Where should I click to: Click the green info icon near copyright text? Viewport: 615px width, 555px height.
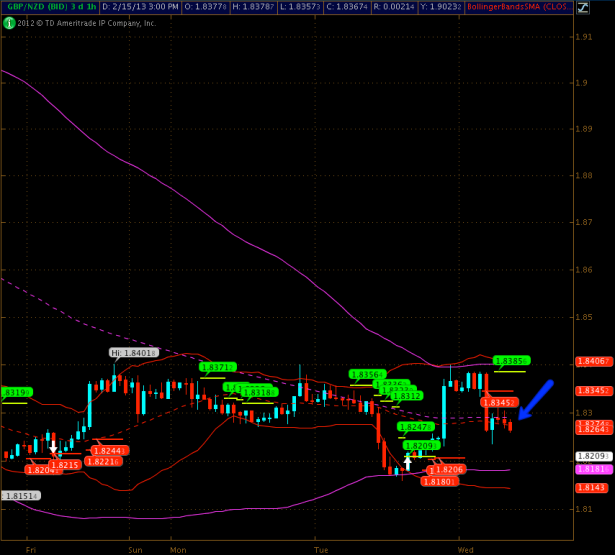click(9, 22)
